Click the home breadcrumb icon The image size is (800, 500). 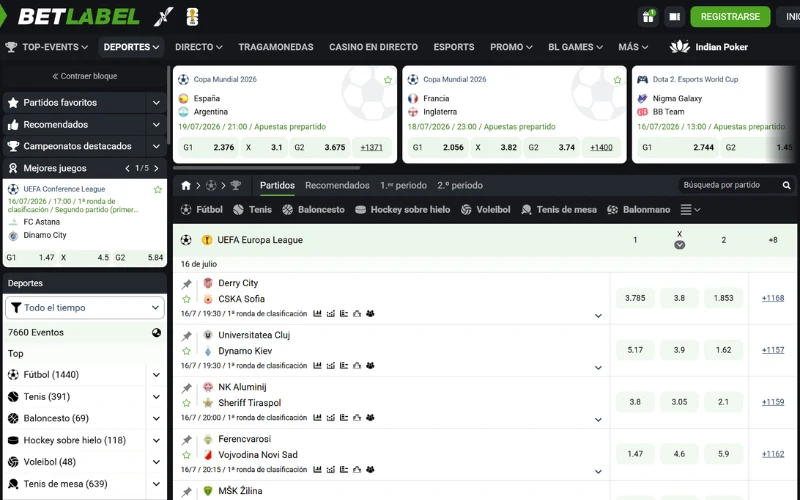(186, 186)
